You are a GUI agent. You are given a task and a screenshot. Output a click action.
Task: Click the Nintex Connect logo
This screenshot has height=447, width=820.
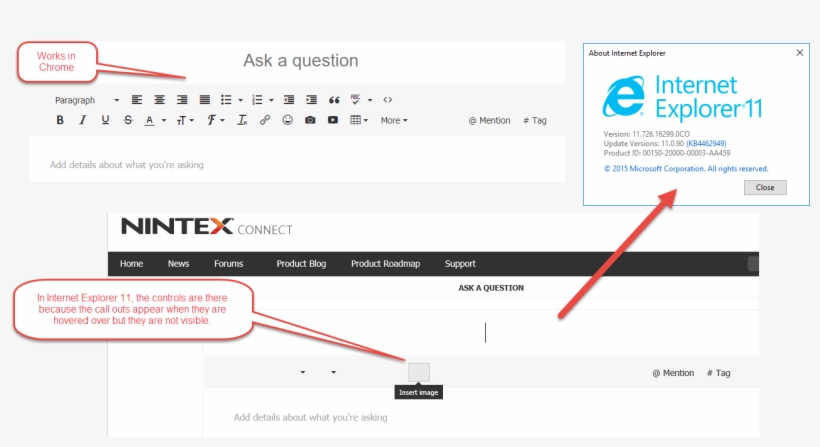pyautogui.click(x=207, y=227)
